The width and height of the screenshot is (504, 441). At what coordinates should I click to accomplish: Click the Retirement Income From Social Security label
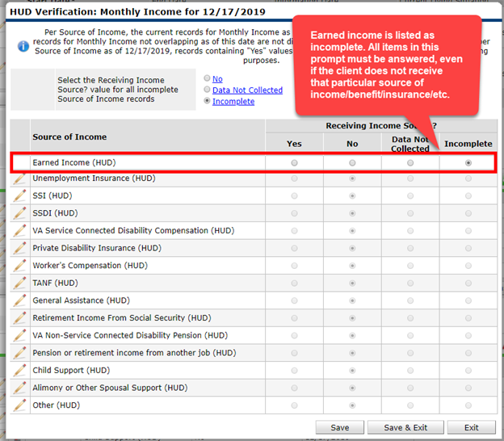(122, 318)
